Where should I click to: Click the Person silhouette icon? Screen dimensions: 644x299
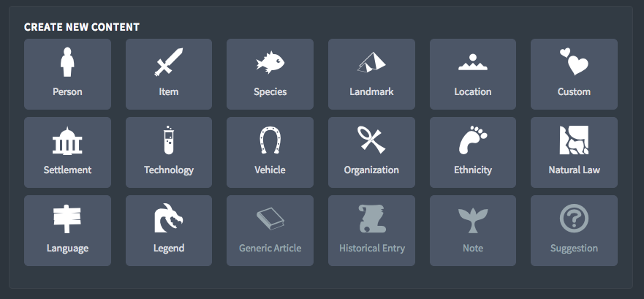coord(67,62)
